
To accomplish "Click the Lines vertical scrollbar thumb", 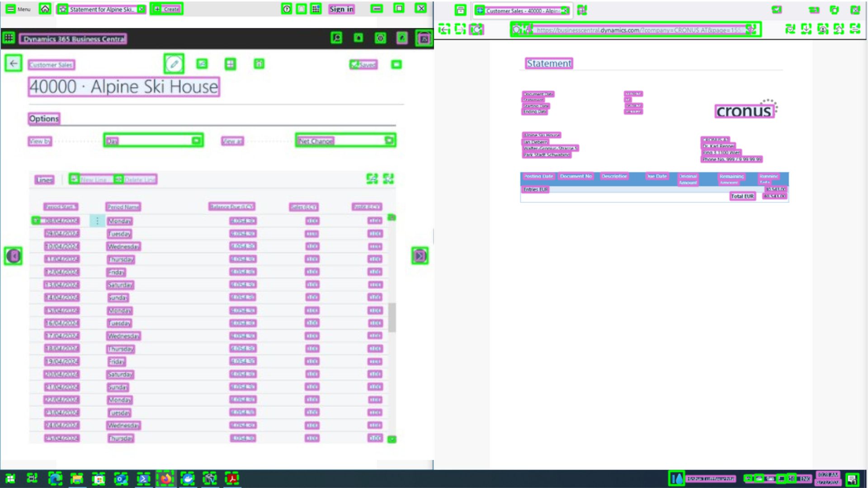I will click(392, 317).
